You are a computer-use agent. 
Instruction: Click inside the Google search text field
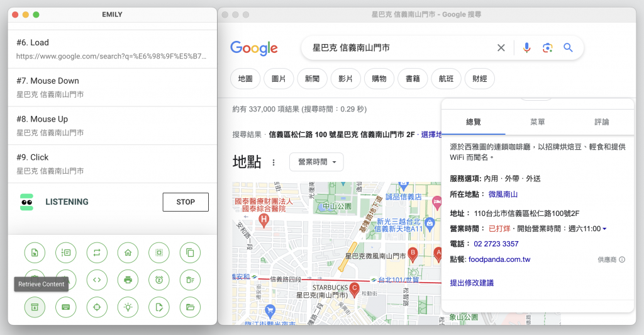[401, 48]
